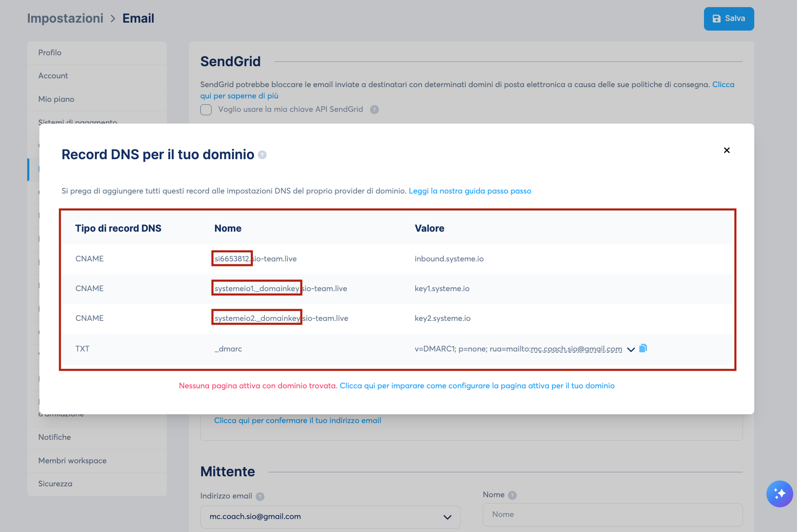Open the link about configuring active domain page
The height and width of the screenshot is (532, 797).
point(477,386)
